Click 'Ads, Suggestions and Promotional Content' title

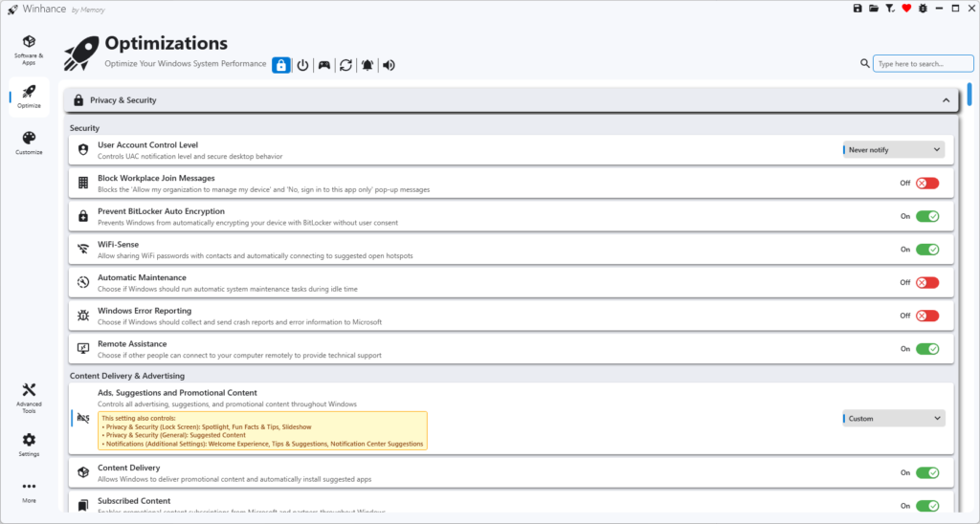(x=177, y=393)
